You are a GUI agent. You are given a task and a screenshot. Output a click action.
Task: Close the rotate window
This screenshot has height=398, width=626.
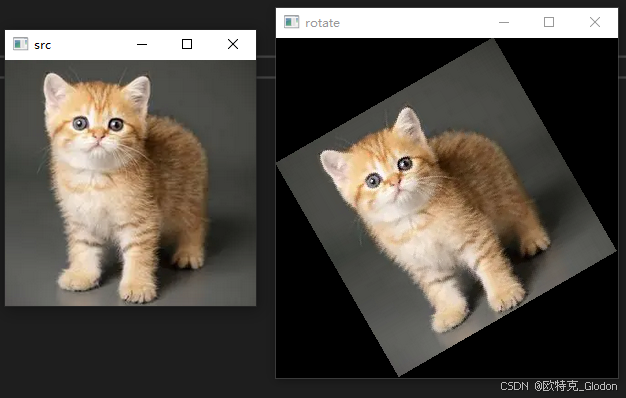tap(595, 22)
